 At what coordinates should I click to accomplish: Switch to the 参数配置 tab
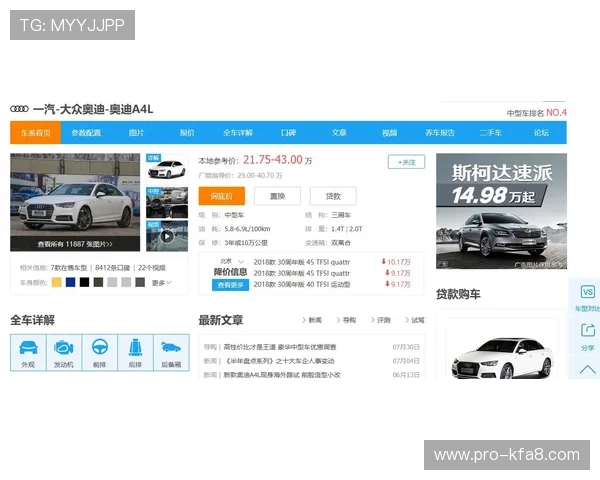[x=86, y=133]
